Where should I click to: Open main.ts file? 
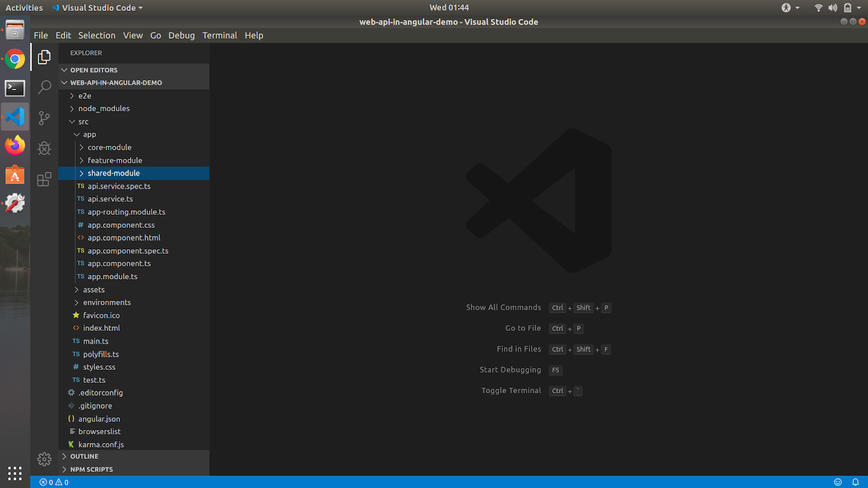point(134,341)
